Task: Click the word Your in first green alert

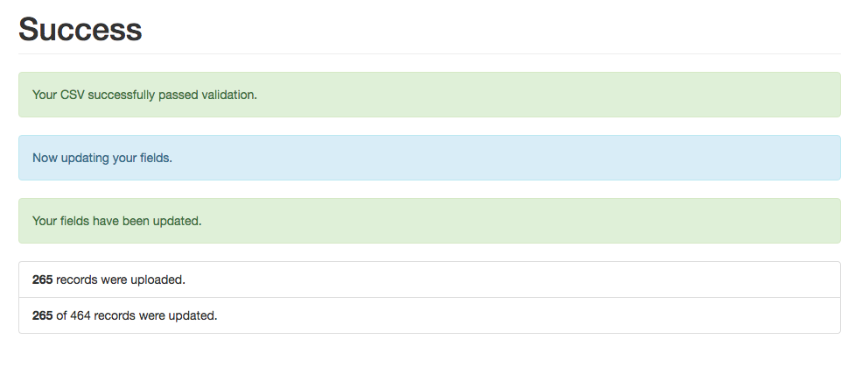Action: tap(45, 95)
